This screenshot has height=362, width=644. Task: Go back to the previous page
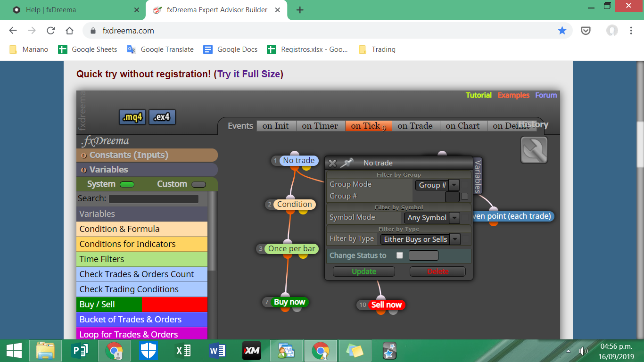click(13, 31)
